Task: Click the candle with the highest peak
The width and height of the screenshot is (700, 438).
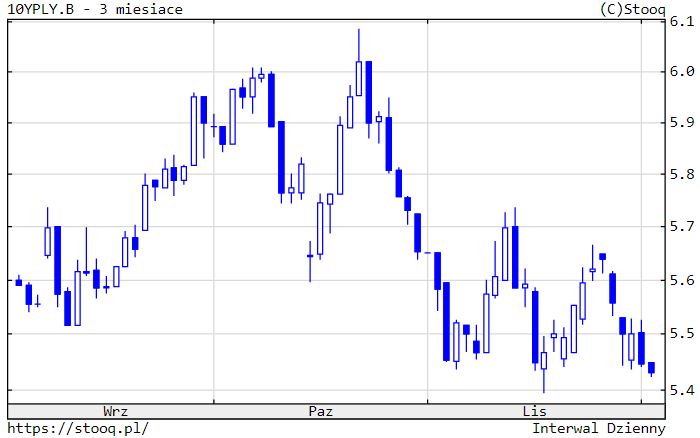Action: [359, 78]
